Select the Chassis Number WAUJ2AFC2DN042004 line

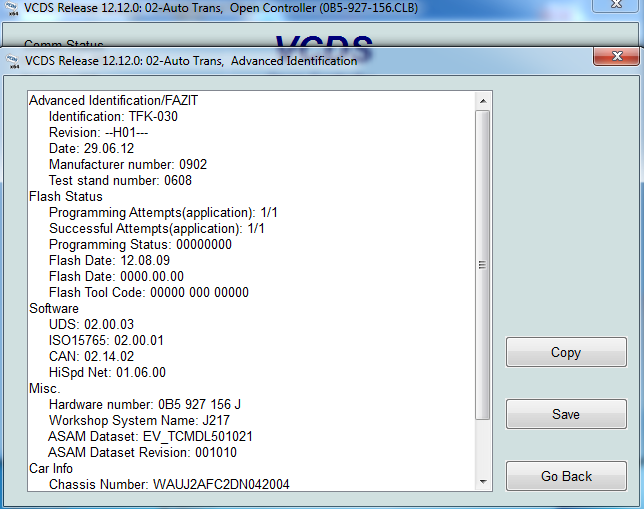[x=169, y=485]
